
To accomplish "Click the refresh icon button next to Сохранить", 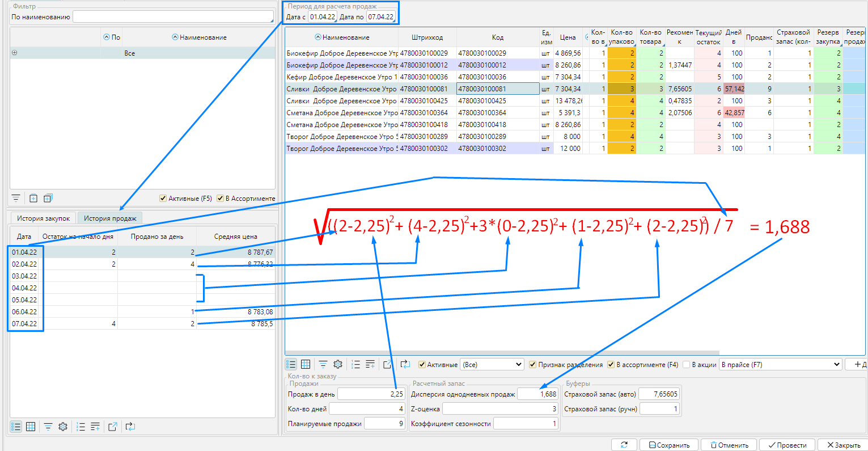I will point(624,445).
